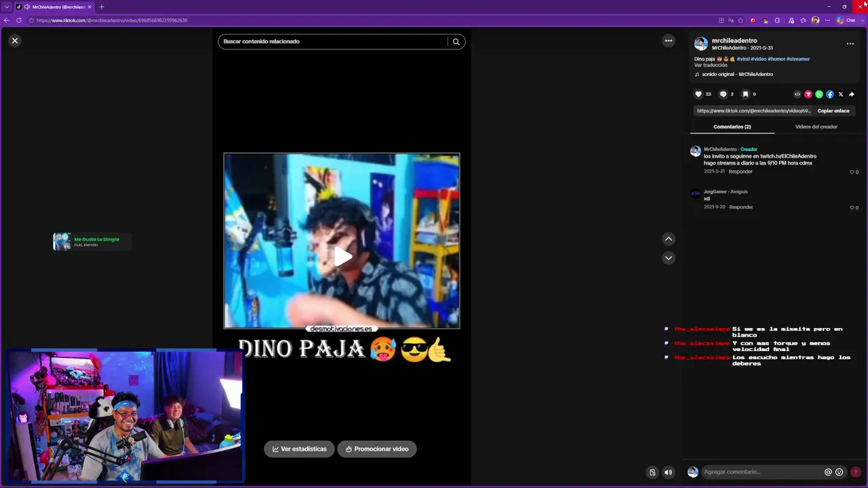Viewport: 868px width, 488px height.
Task: Share the video to WhatsApp
Action: point(819,94)
